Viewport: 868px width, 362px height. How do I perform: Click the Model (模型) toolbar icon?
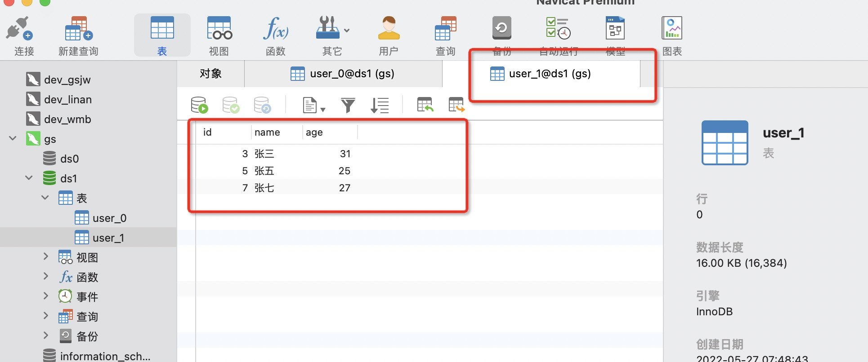[615, 28]
